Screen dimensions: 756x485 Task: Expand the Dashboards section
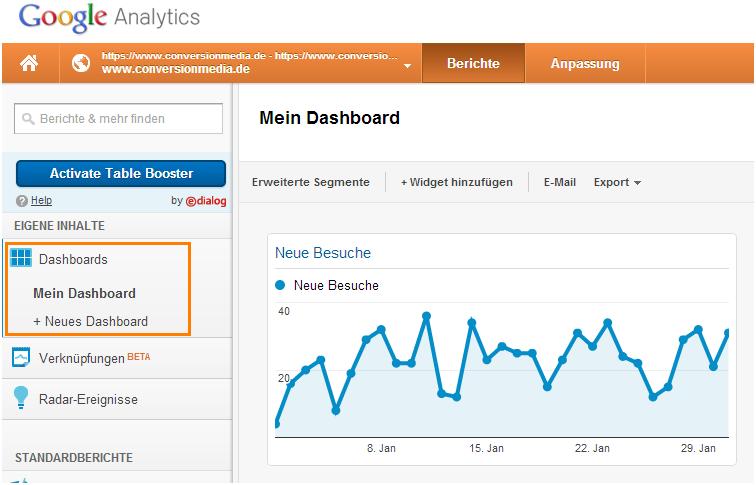[73, 259]
